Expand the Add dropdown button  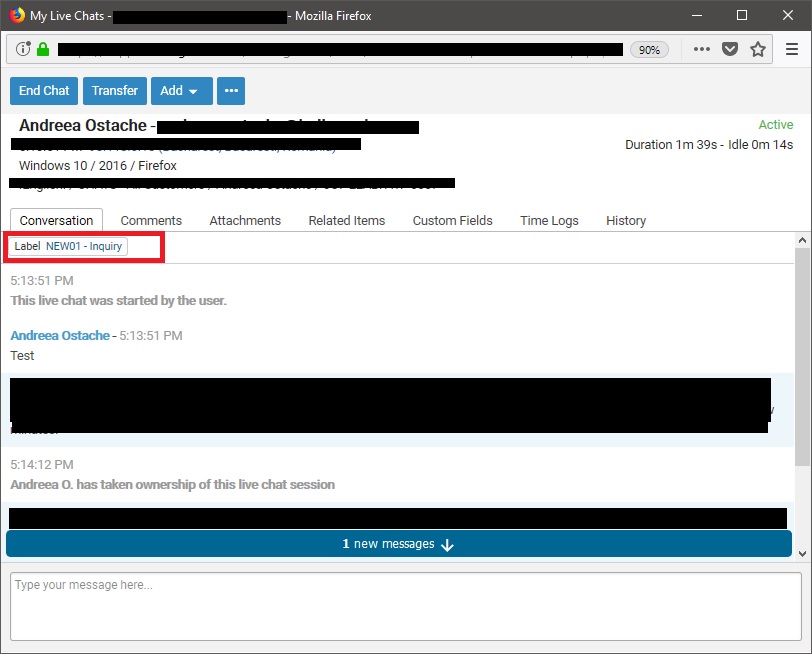click(x=180, y=91)
